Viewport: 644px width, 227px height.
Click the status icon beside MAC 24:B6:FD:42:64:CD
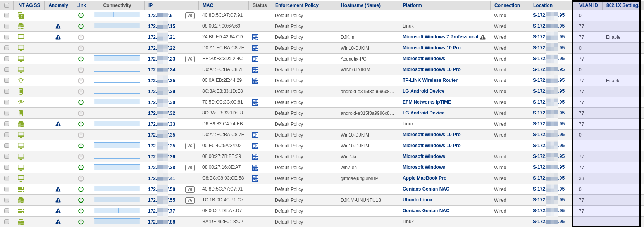(255, 37)
